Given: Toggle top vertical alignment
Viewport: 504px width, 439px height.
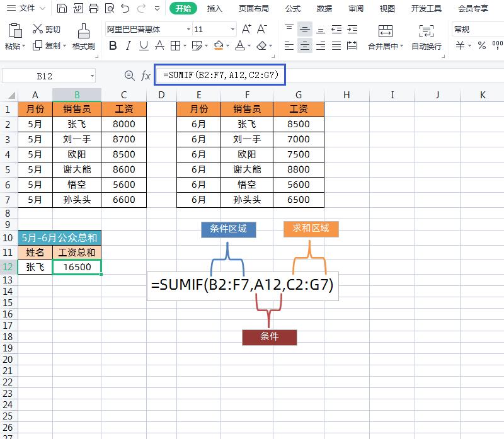Looking at the screenshot, I should (289, 29).
